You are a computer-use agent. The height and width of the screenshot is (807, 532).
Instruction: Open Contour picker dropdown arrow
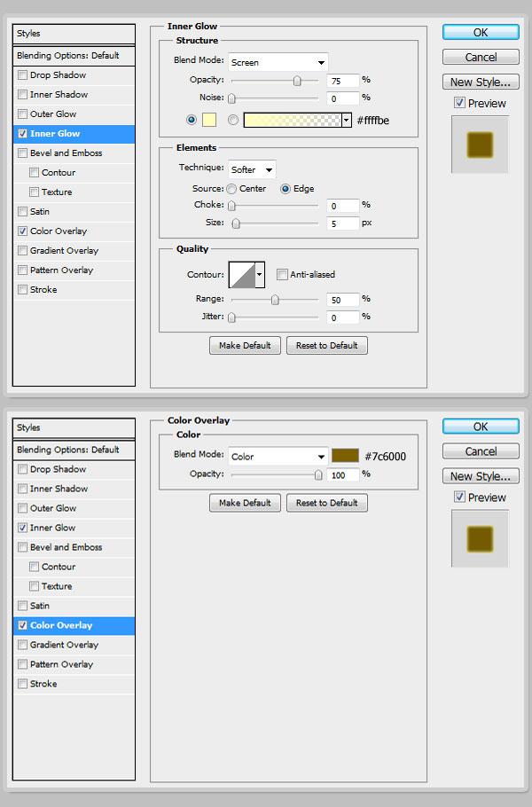coord(260,275)
